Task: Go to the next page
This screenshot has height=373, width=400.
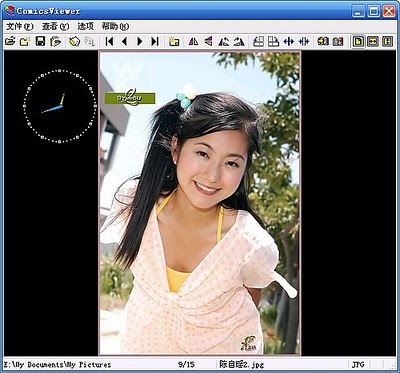Action: point(140,42)
